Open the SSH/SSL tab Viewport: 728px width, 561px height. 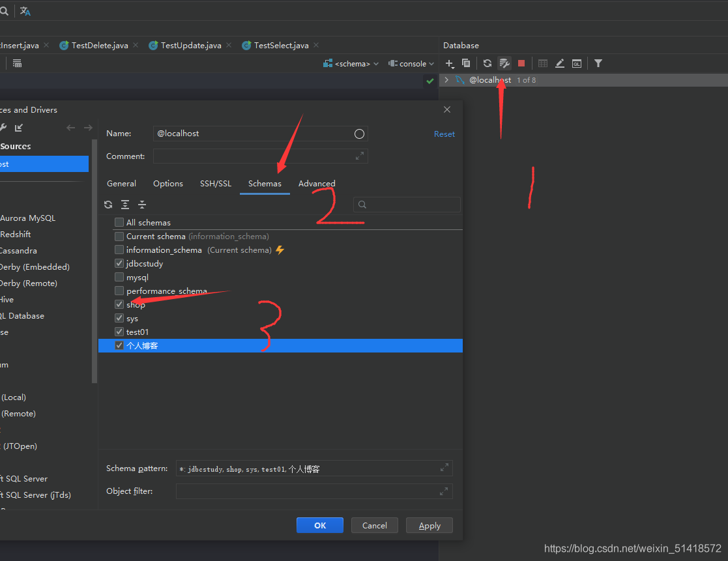pyautogui.click(x=216, y=183)
